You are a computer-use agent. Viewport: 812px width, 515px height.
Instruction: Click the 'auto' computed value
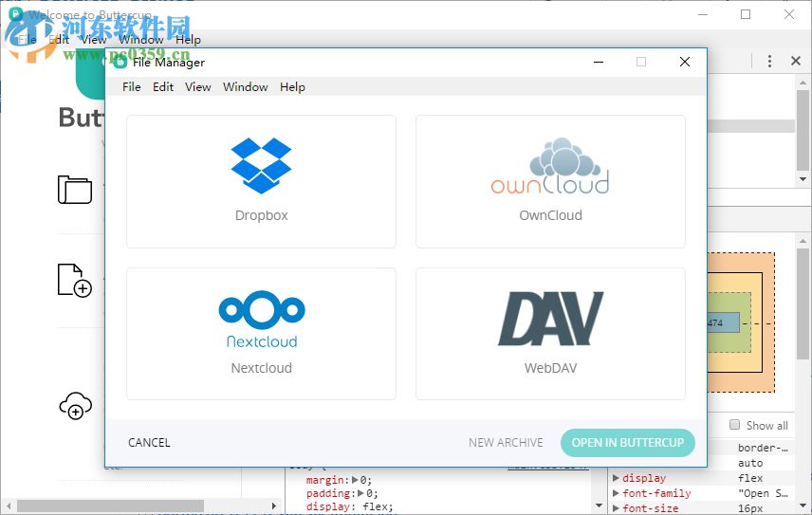click(x=750, y=463)
